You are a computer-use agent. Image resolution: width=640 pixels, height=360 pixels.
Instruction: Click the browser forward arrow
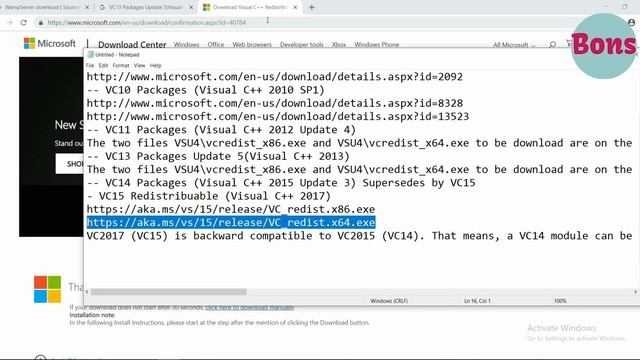(10, 22)
